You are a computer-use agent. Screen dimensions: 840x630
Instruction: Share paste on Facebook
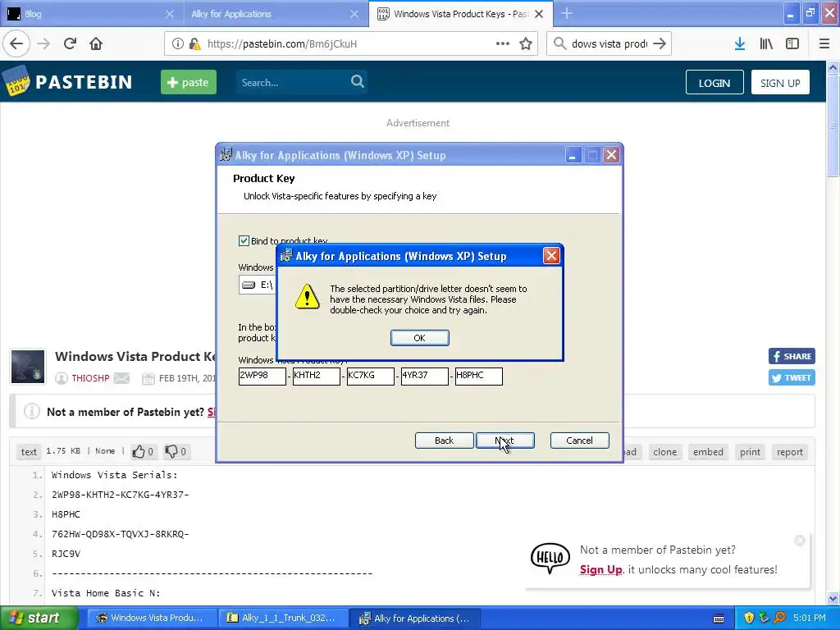pyautogui.click(x=792, y=356)
